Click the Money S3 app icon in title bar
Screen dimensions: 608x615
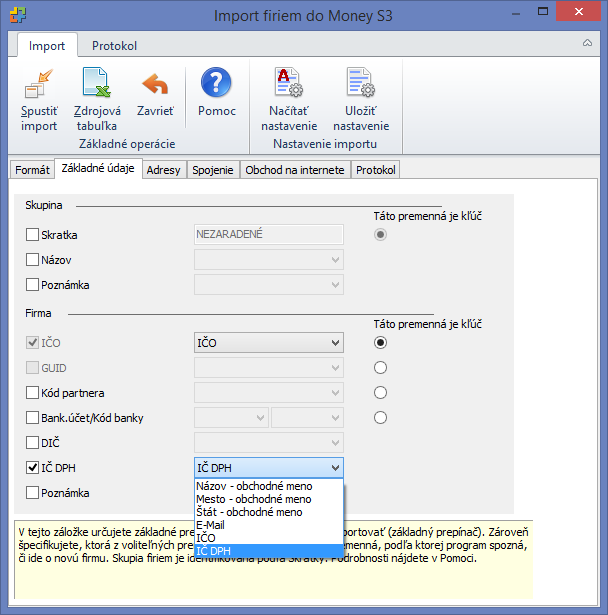coord(18,15)
